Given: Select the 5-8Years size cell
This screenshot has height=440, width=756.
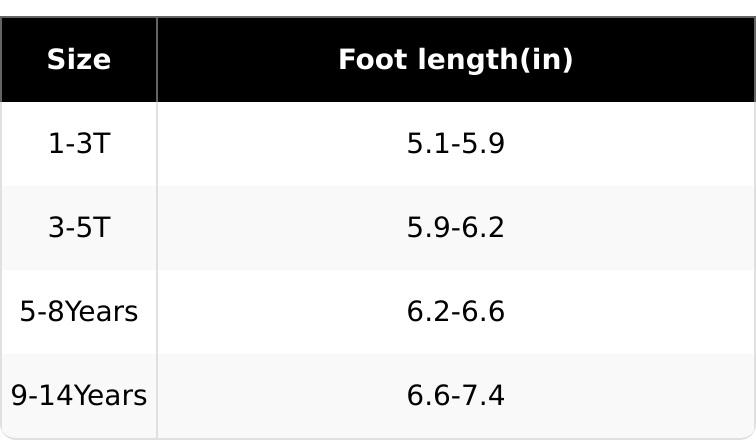Looking at the screenshot, I should [x=79, y=311].
